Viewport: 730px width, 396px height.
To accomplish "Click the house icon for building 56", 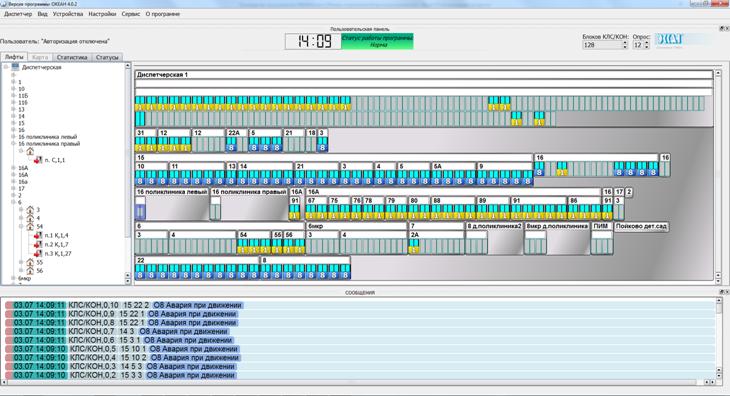I will tap(30, 270).
